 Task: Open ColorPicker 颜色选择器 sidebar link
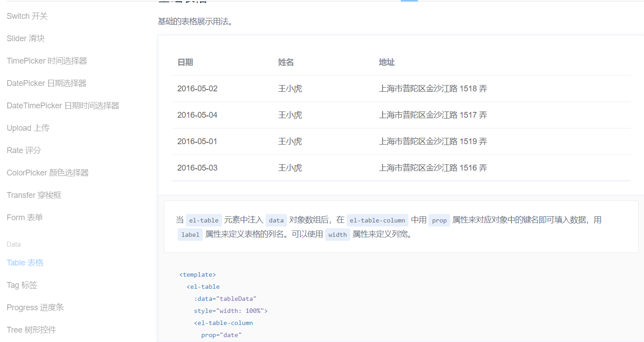tap(47, 173)
